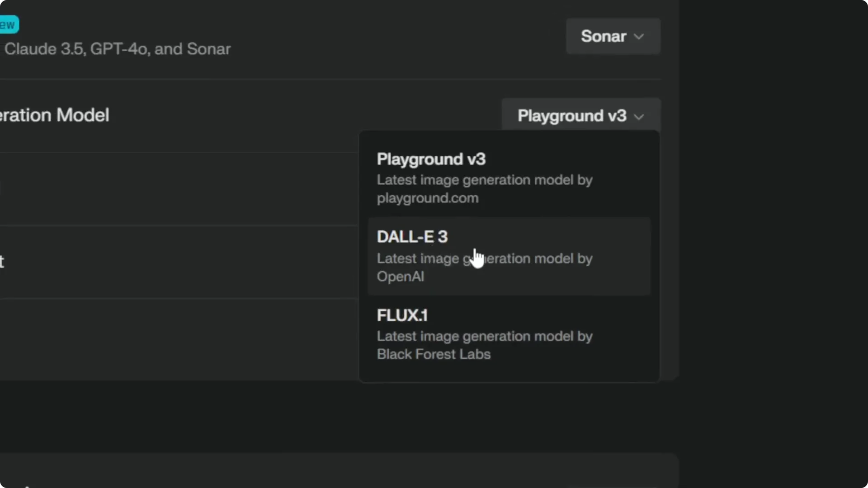
Task: Click the Playground v3 menu entry description
Action: tap(485, 189)
